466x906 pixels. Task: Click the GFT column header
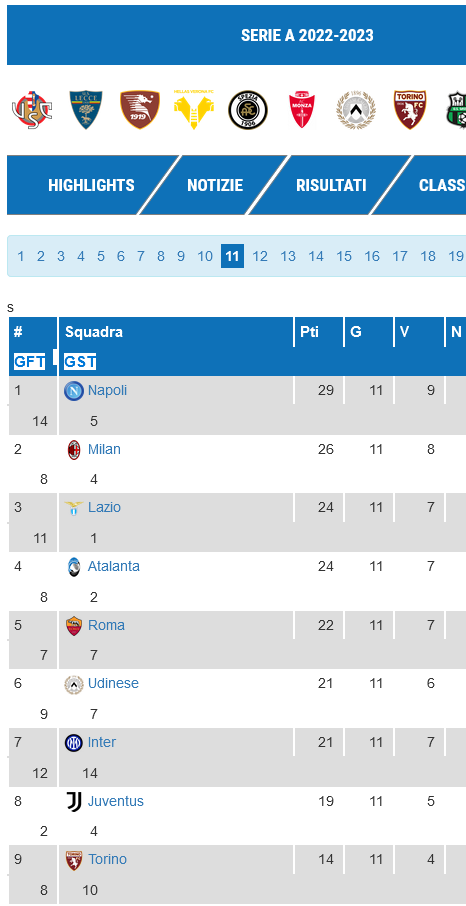[x=29, y=362]
